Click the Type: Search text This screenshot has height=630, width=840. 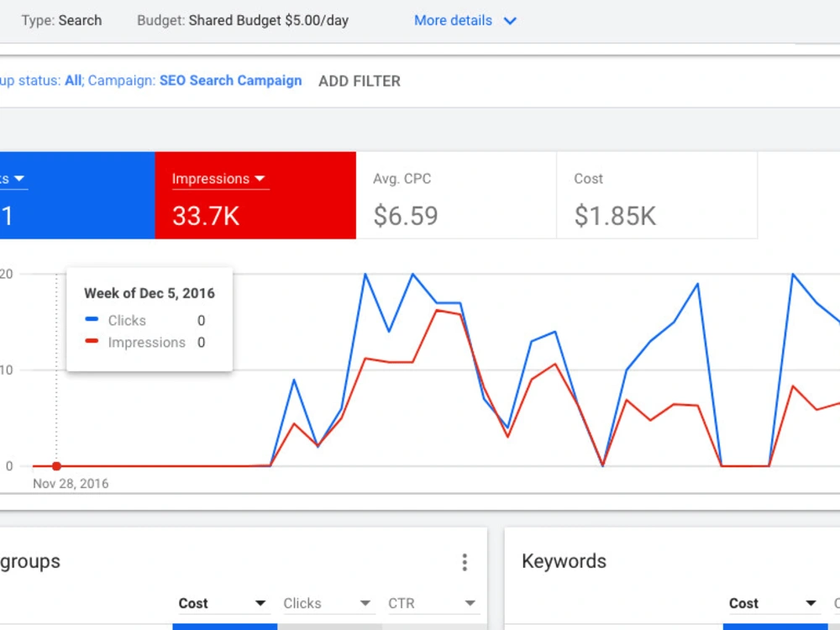click(61, 20)
